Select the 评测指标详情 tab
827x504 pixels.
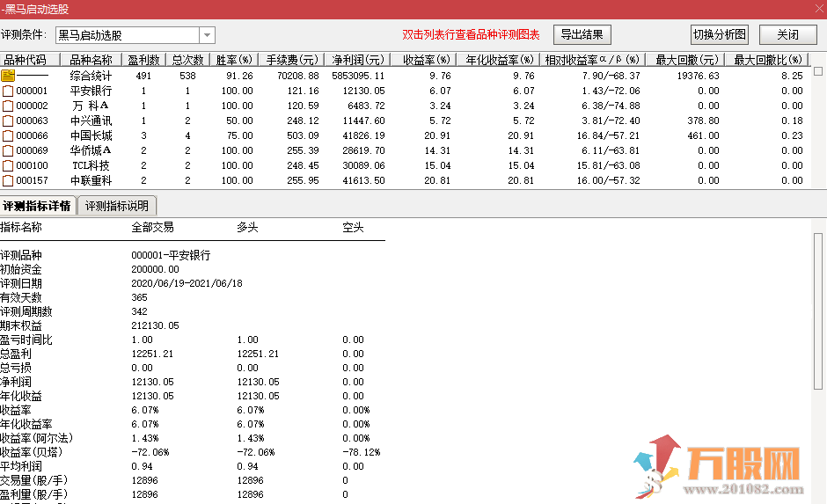tap(38, 206)
